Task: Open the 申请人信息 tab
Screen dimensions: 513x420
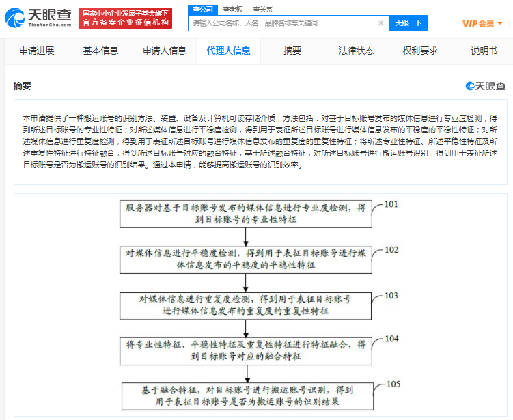Action: point(164,51)
